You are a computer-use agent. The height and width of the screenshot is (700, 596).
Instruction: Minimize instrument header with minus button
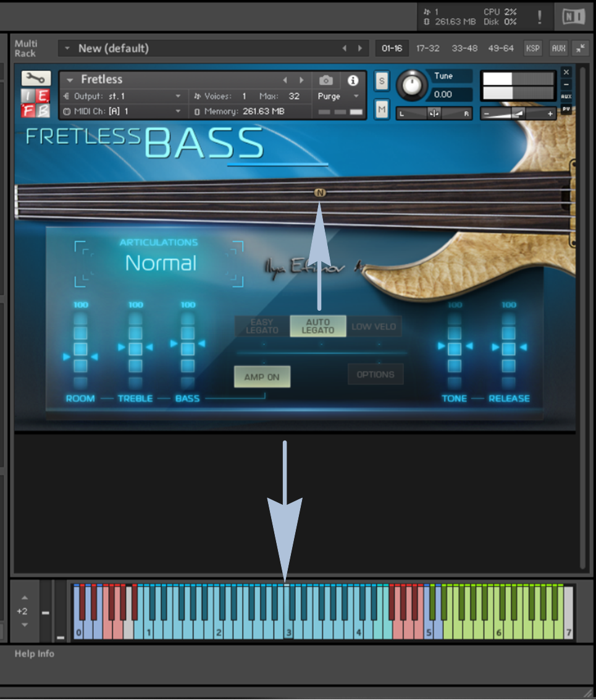point(566,85)
